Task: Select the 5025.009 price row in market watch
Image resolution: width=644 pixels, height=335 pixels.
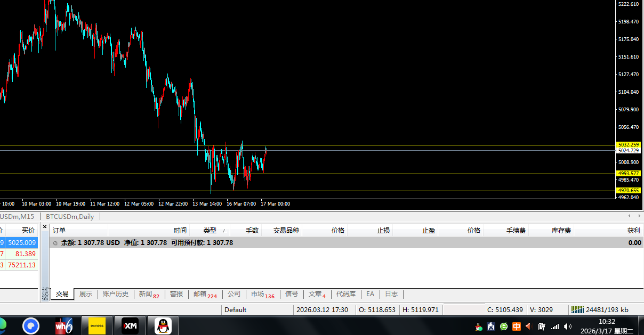Action: point(21,242)
